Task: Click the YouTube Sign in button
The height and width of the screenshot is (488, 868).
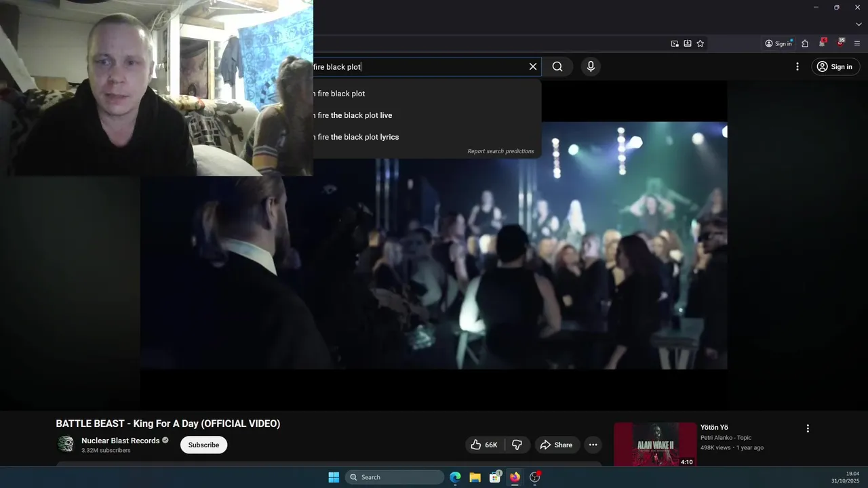Action: [x=835, y=66]
